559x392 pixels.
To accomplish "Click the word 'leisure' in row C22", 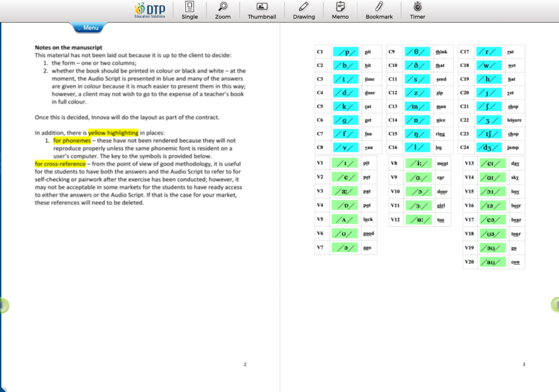I will click(514, 120).
